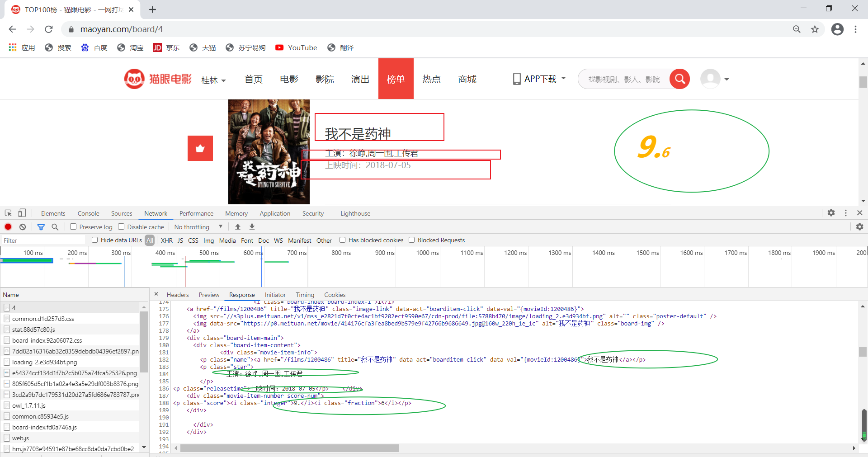This screenshot has width=868, height=457.
Task: Open the Chrome profile avatar icon
Action: (837, 29)
